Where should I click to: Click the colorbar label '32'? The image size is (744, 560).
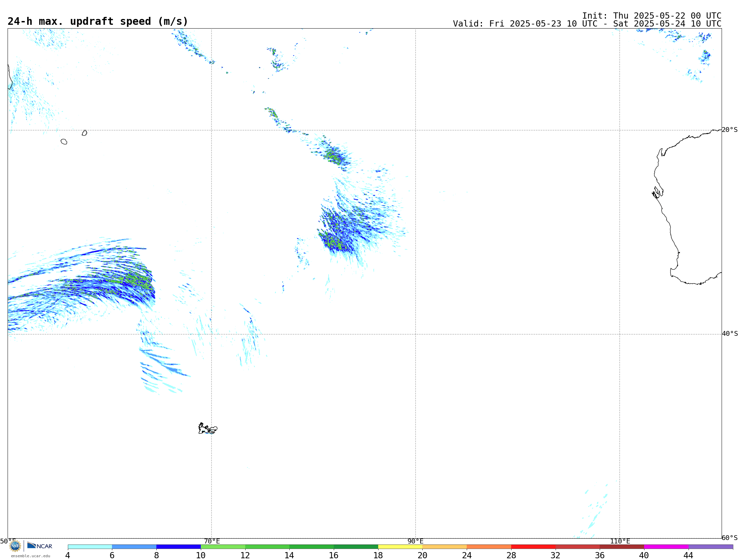556,556
